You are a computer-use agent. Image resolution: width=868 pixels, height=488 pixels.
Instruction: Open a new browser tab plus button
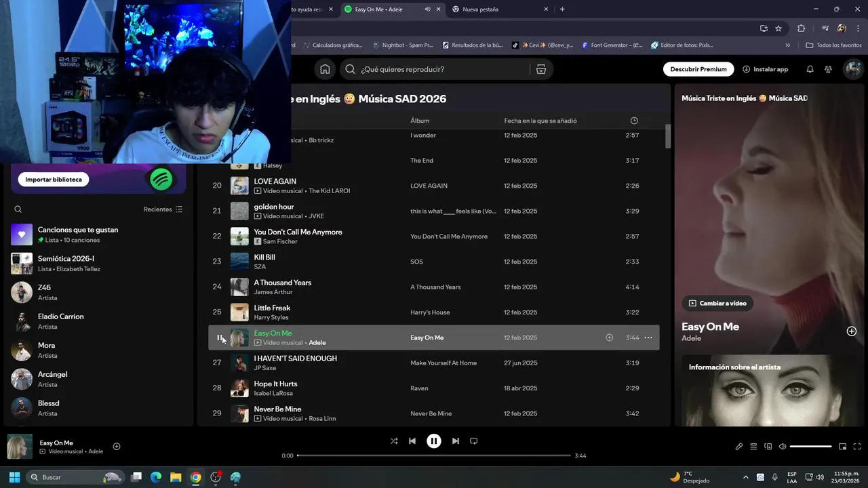(562, 9)
